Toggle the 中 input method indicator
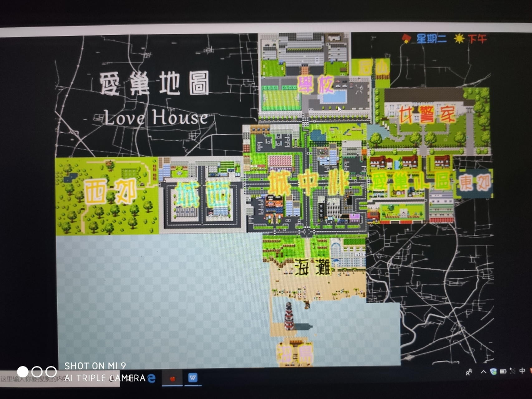Viewport: 532px width, 399px height. (x=522, y=372)
